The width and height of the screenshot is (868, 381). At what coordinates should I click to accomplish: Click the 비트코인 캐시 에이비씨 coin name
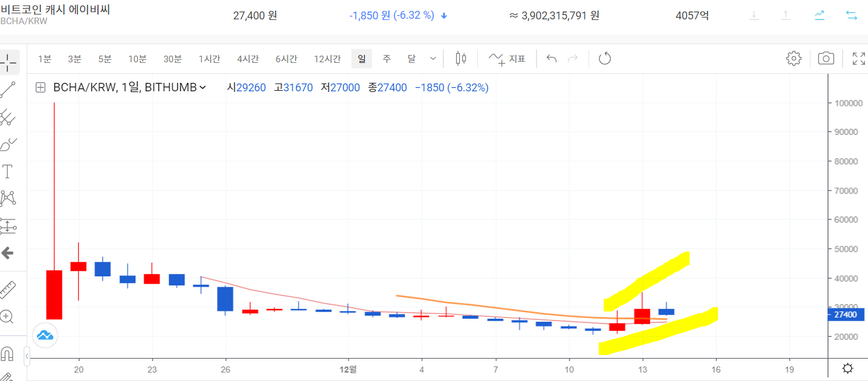pyautogui.click(x=55, y=9)
